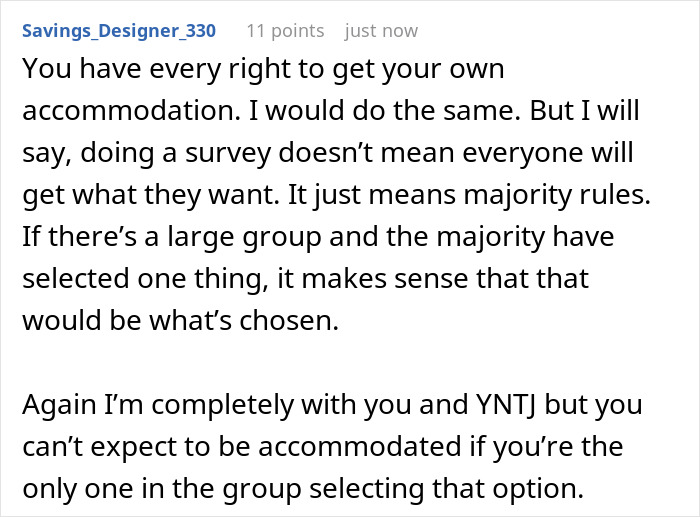Open the Savings_Designer_330 user profile
Screen dimensions: 700x517
118,31
